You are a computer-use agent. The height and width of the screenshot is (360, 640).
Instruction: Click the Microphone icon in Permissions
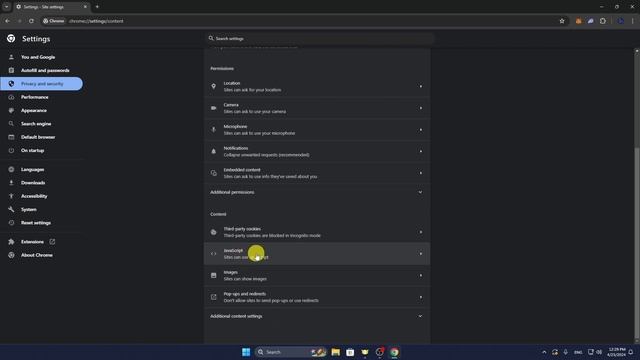pyautogui.click(x=213, y=129)
